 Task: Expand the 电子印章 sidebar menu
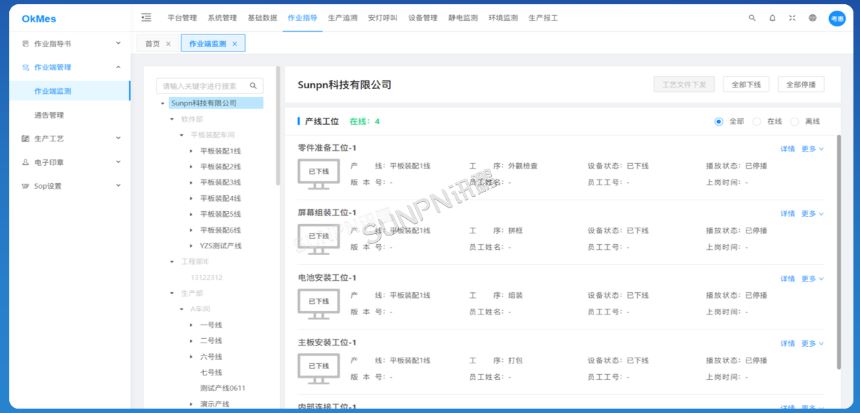[118, 162]
